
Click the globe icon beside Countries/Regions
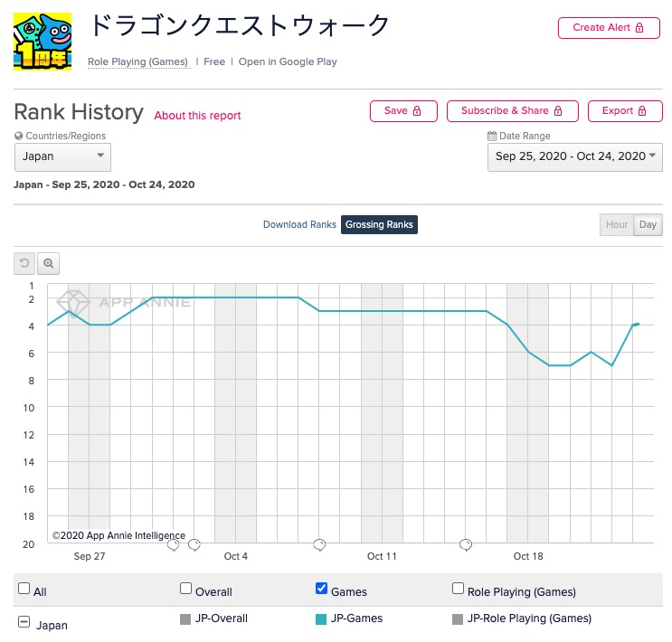pyautogui.click(x=18, y=136)
